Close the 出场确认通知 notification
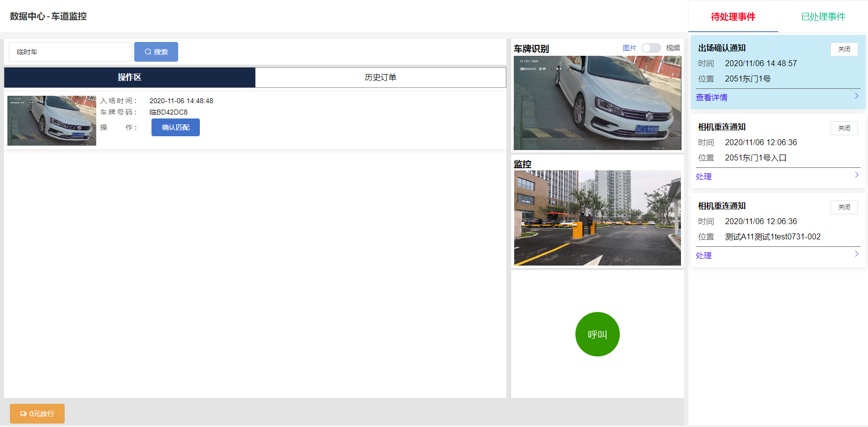 (x=844, y=49)
